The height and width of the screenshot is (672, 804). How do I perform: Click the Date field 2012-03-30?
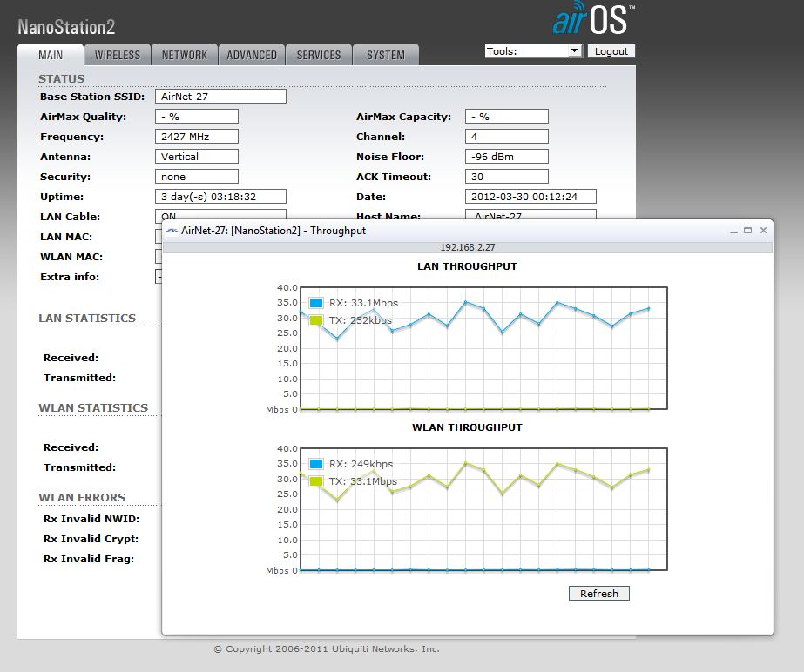[530, 197]
